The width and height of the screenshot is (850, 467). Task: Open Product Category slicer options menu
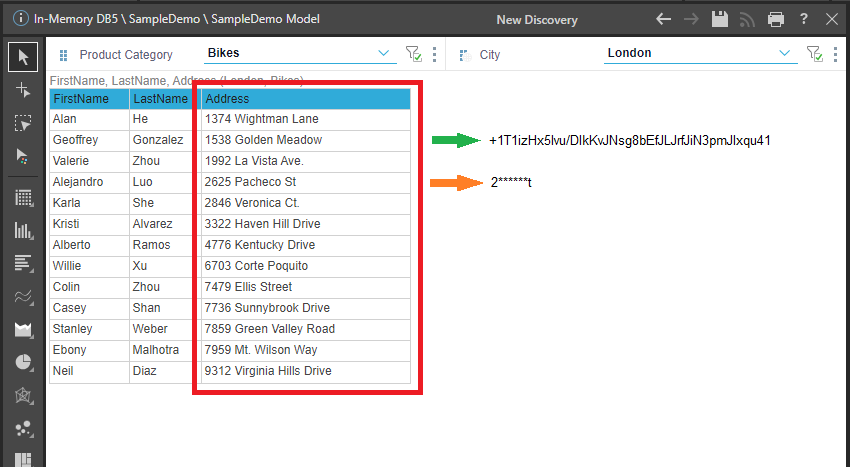coord(434,54)
